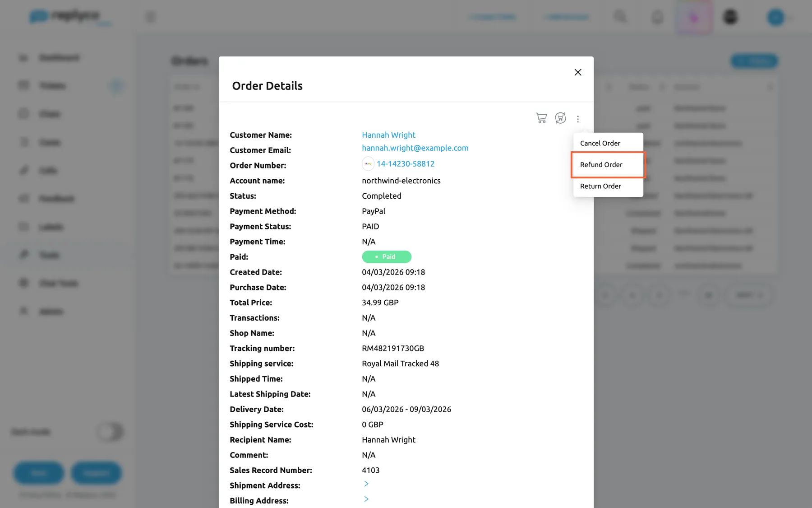The image size is (812, 508).
Task: Click the shopping cart icon in Order Details
Action: [541, 118]
